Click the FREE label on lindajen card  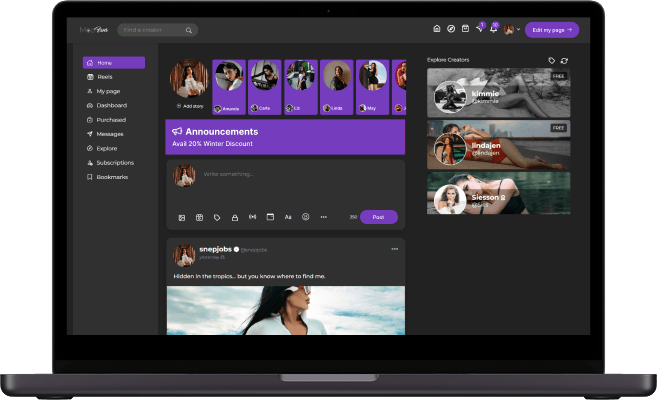click(559, 128)
